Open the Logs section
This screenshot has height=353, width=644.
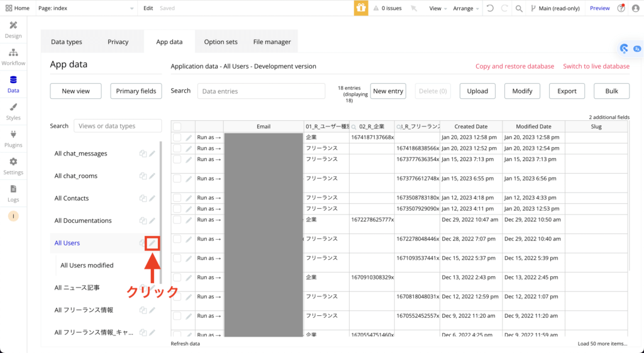tap(13, 194)
